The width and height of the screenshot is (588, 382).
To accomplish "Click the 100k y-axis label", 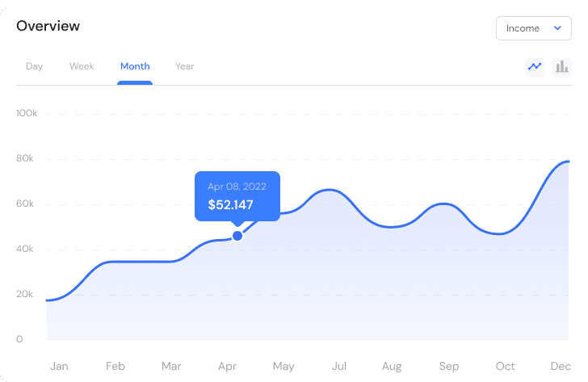I will [27, 113].
